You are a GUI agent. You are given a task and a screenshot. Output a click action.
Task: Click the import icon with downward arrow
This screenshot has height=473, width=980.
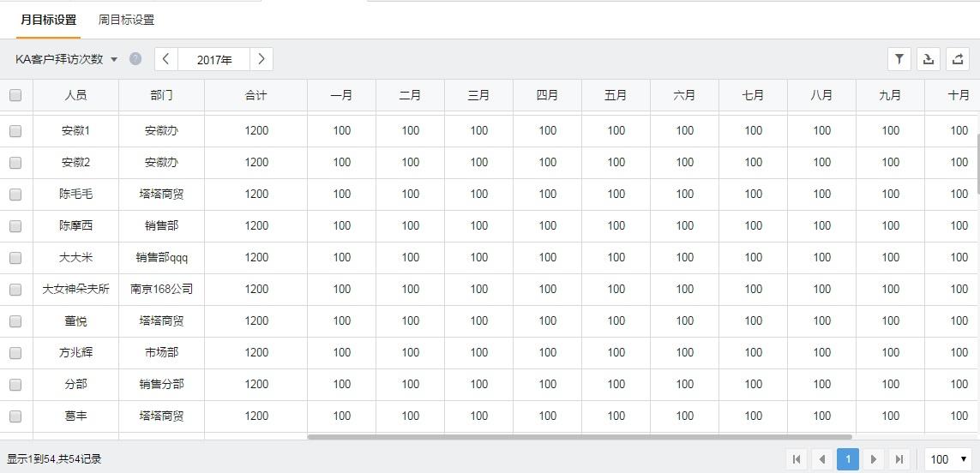click(928, 59)
